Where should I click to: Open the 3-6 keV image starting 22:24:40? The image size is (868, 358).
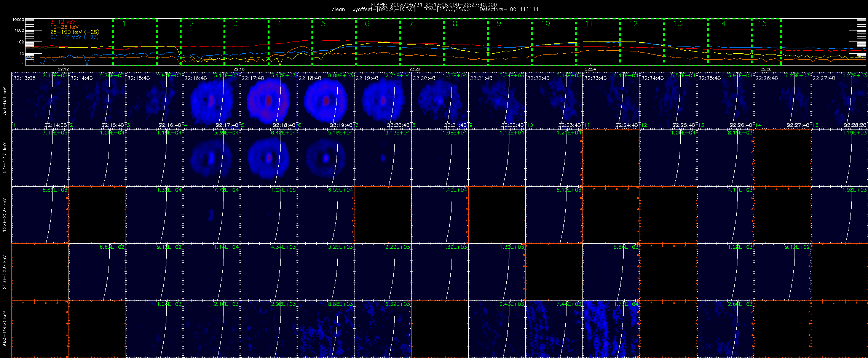click(668, 101)
